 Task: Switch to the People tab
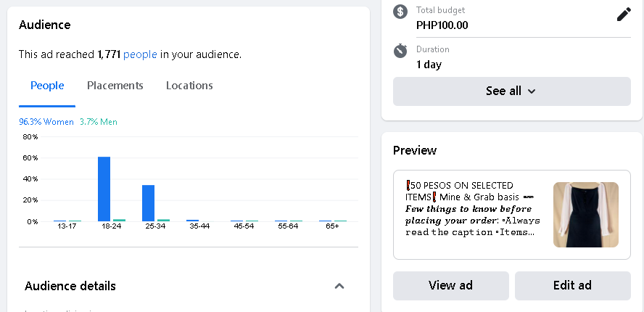[x=47, y=86]
